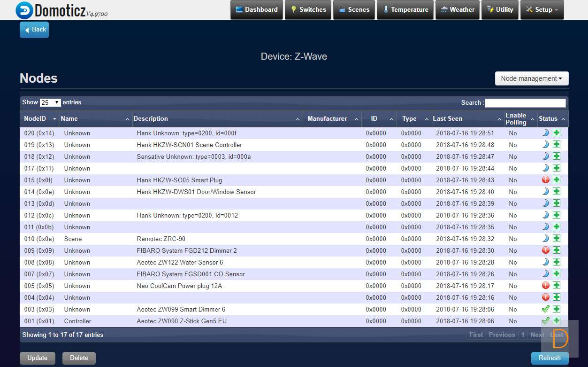Click red alert status icon for node 015
The height and width of the screenshot is (367, 588).
(545, 180)
